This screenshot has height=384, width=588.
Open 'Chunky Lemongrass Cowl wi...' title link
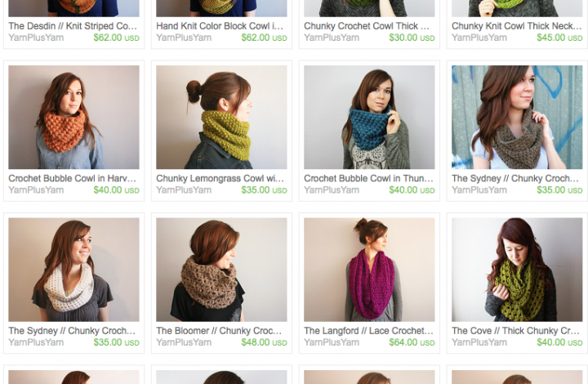click(x=220, y=178)
